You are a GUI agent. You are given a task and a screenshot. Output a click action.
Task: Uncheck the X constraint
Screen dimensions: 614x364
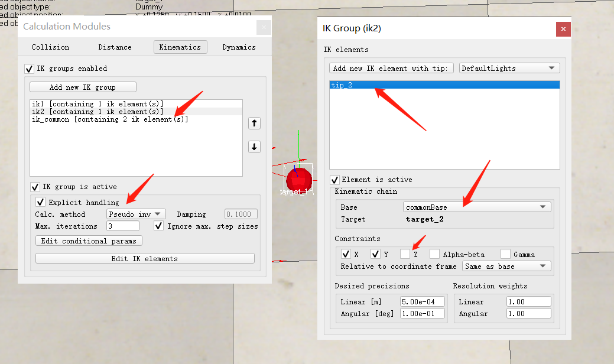346,254
